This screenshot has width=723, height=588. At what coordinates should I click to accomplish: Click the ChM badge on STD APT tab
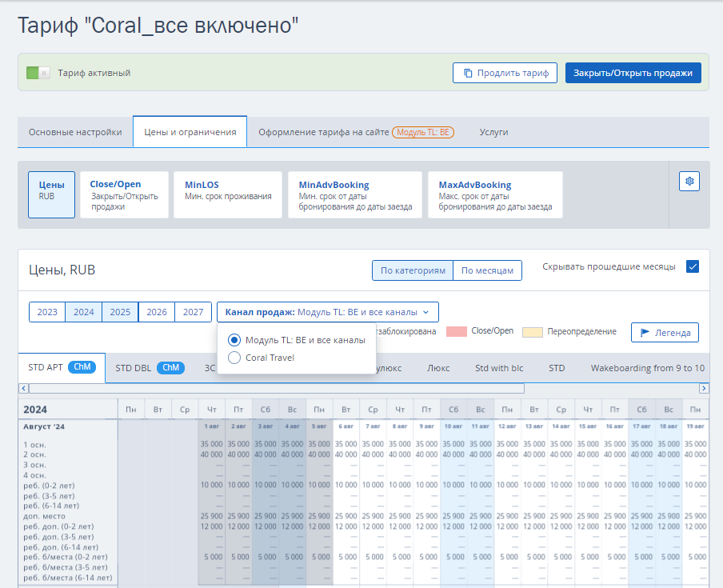(82, 368)
